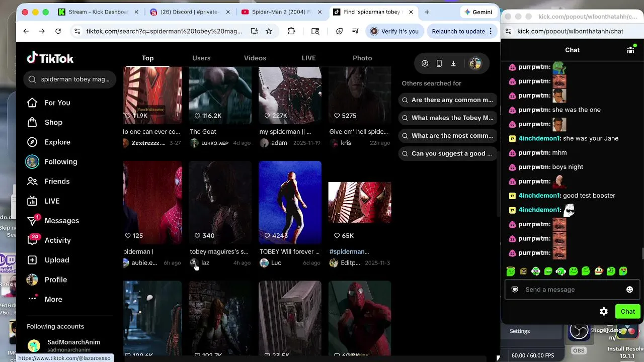Open Activity notifications in sidebar
The width and height of the screenshot is (644, 362).
click(49, 240)
